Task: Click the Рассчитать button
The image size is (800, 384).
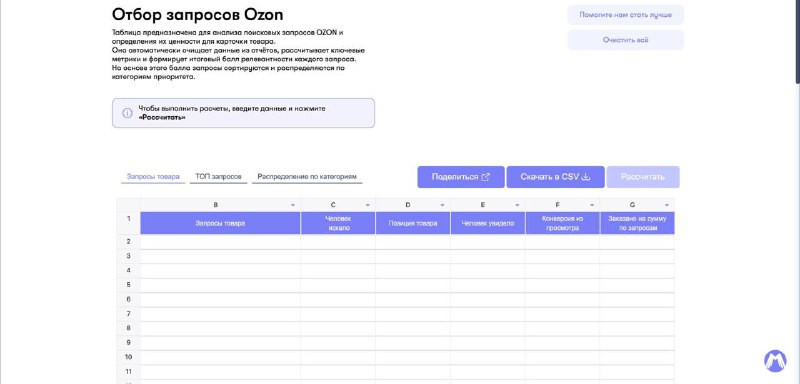Action: tap(643, 177)
